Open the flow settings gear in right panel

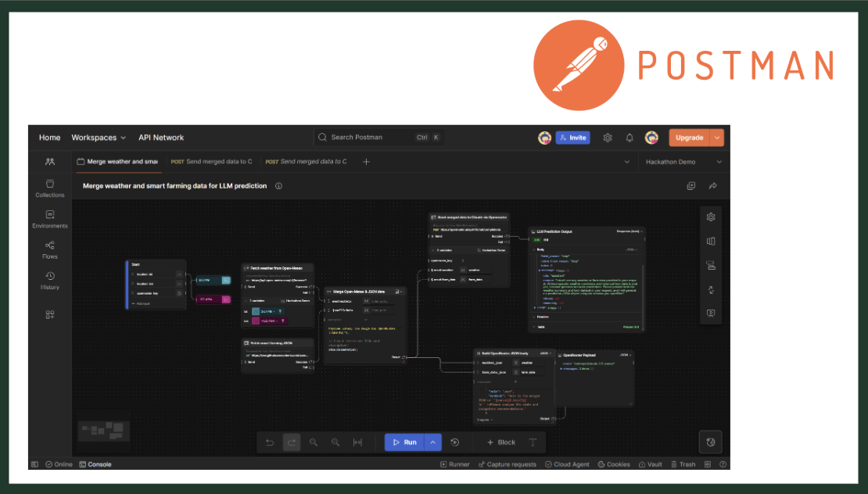tap(711, 217)
